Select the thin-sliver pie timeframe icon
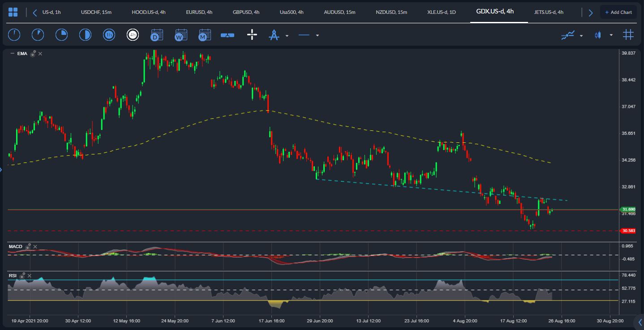Viewport: 644px width, 330px height. pyautogui.click(x=14, y=35)
